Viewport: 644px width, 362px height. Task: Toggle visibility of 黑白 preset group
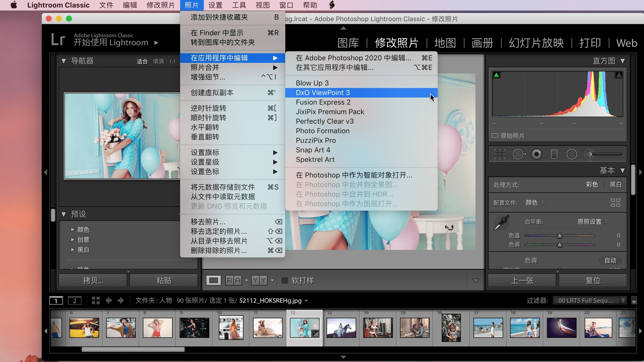[x=72, y=250]
